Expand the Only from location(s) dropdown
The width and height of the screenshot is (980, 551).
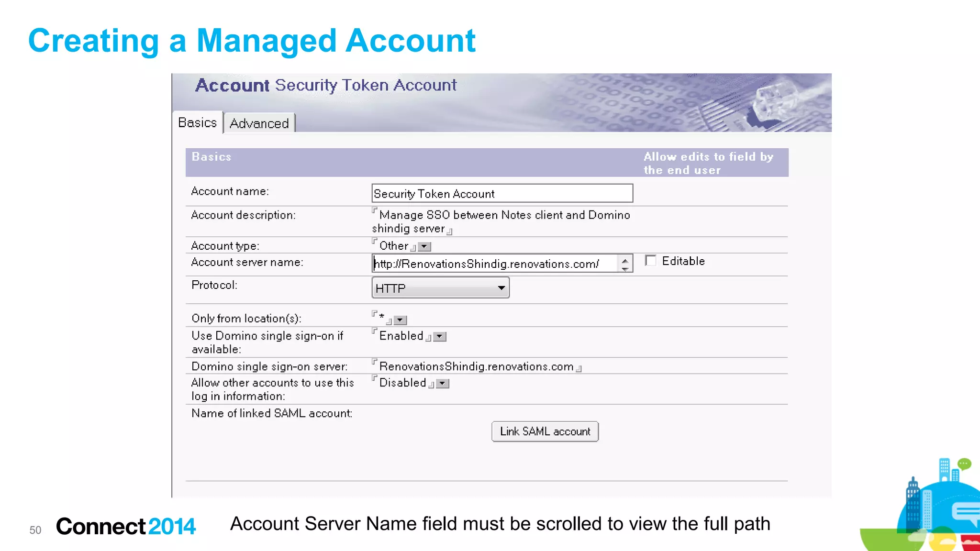401,320
